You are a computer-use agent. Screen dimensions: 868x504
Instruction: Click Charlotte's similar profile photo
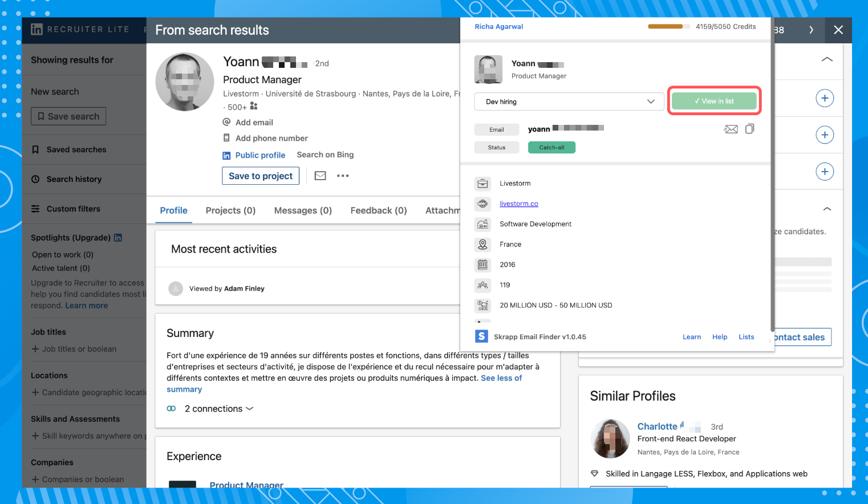(611, 438)
